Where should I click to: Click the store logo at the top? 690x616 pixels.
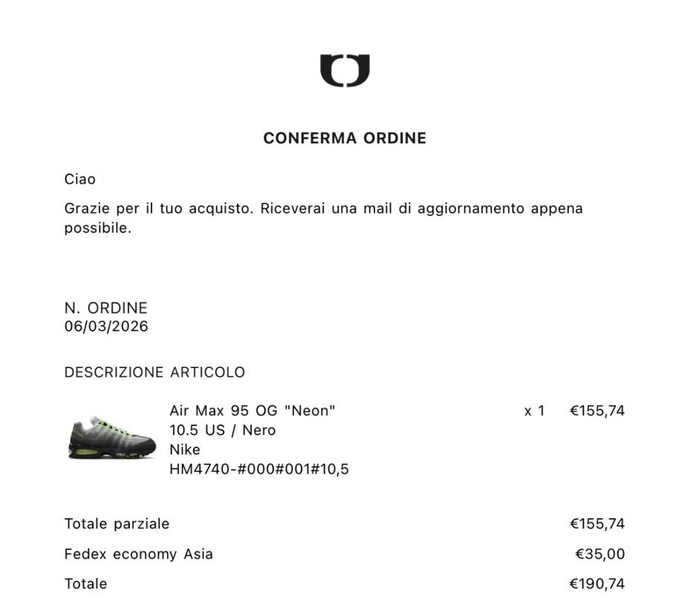point(345,71)
